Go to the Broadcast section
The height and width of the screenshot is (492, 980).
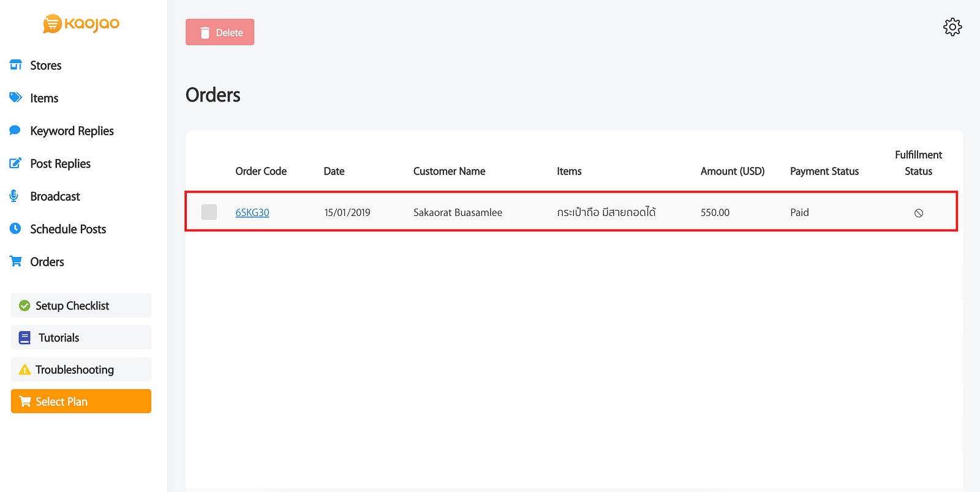click(55, 196)
